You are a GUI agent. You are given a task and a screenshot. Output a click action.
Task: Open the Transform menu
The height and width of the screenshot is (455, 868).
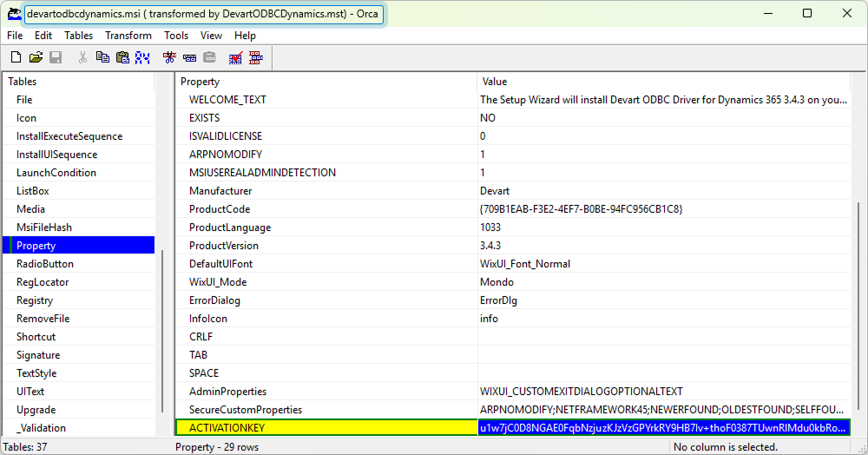click(x=128, y=36)
